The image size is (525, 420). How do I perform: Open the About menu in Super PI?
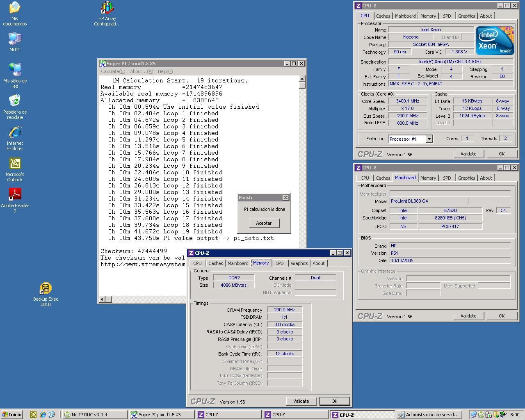(142, 71)
